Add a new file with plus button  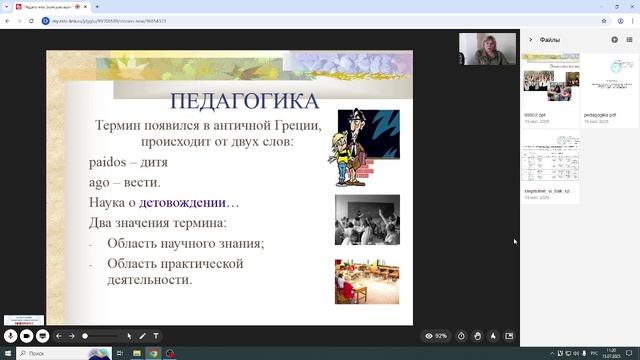point(615,40)
